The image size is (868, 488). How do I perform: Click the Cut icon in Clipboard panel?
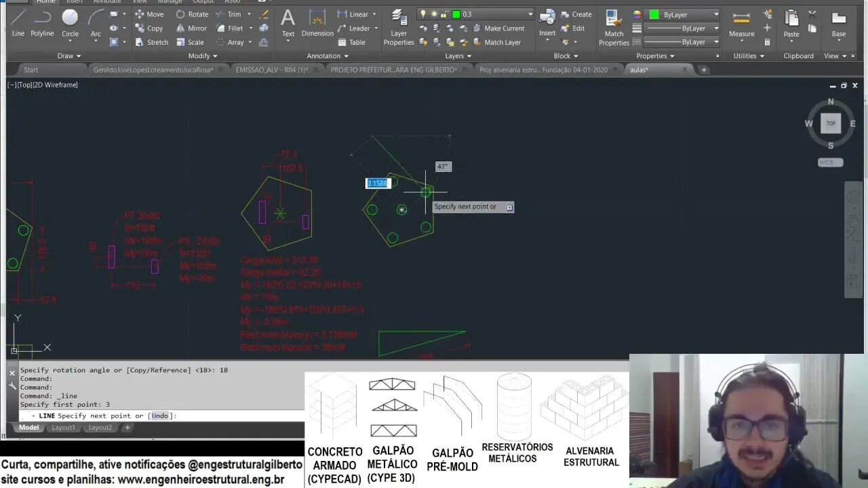812,14
